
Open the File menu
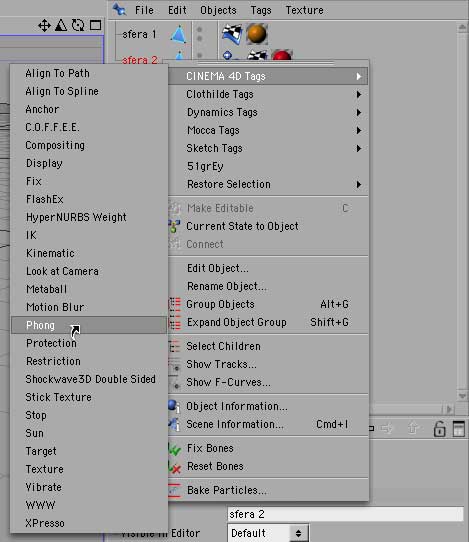click(x=144, y=10)
